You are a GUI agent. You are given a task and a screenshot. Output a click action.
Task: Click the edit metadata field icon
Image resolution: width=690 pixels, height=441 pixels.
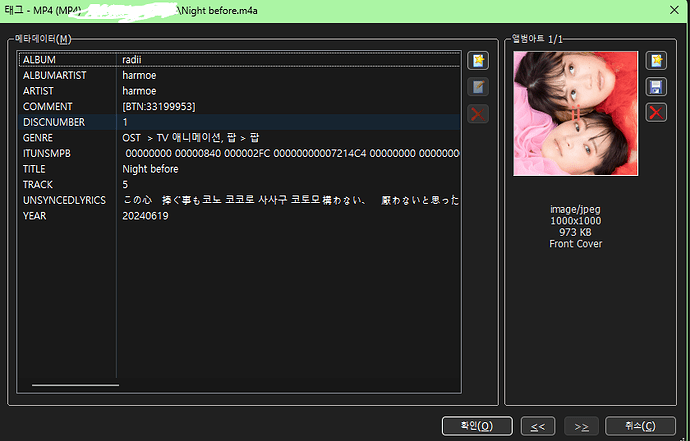[x=478, y=87]
